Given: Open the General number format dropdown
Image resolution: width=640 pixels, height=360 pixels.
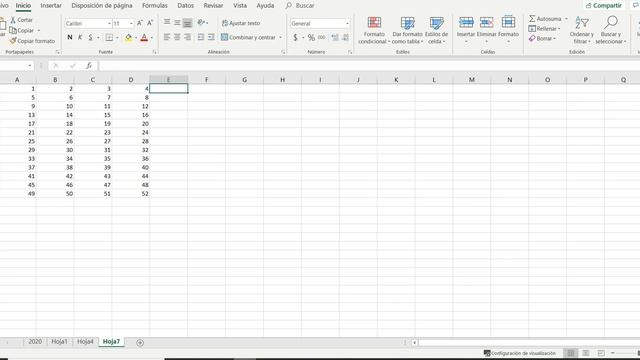Looking at the screenshot, I should [x=347, y=24].
